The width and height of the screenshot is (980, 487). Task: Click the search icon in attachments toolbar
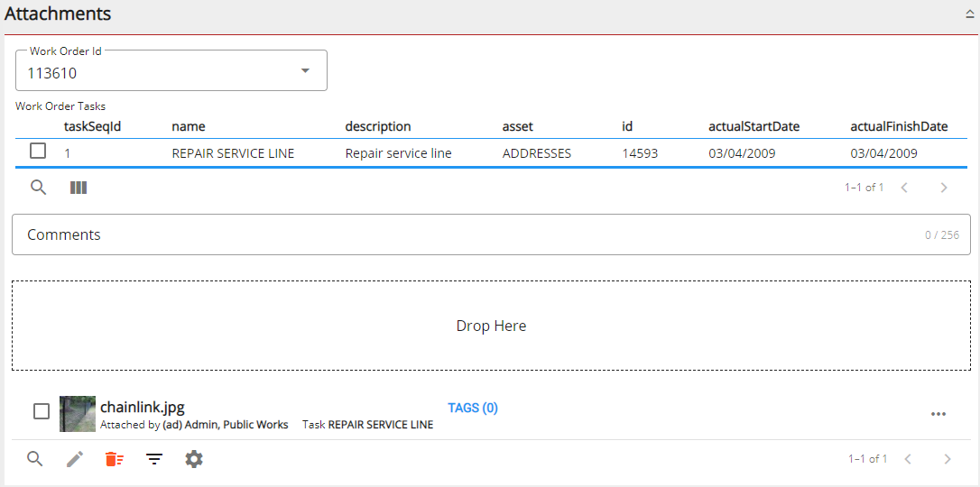click(35, 459)
